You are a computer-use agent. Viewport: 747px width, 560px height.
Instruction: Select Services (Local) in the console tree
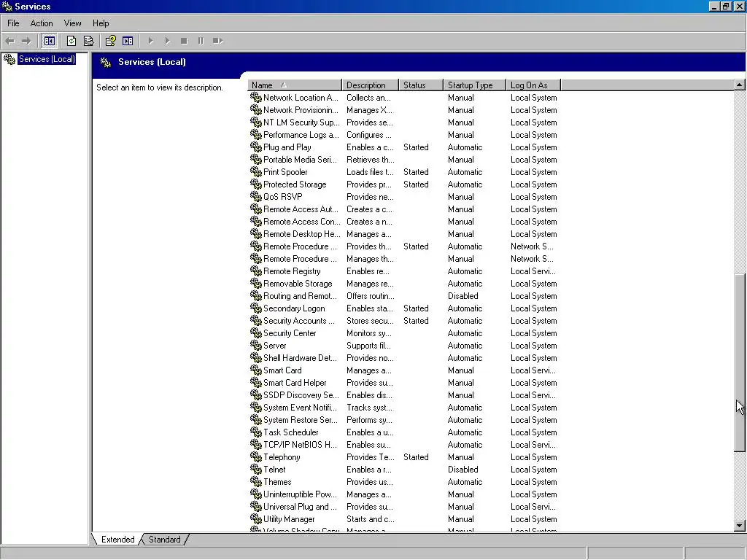(47, 59)
